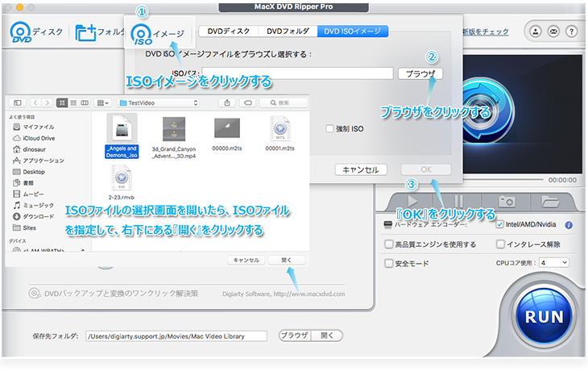
Task: Toggle Intel/AMD/Nvidia hardware encoder checkbox
Action: click(x=499, y=224)
